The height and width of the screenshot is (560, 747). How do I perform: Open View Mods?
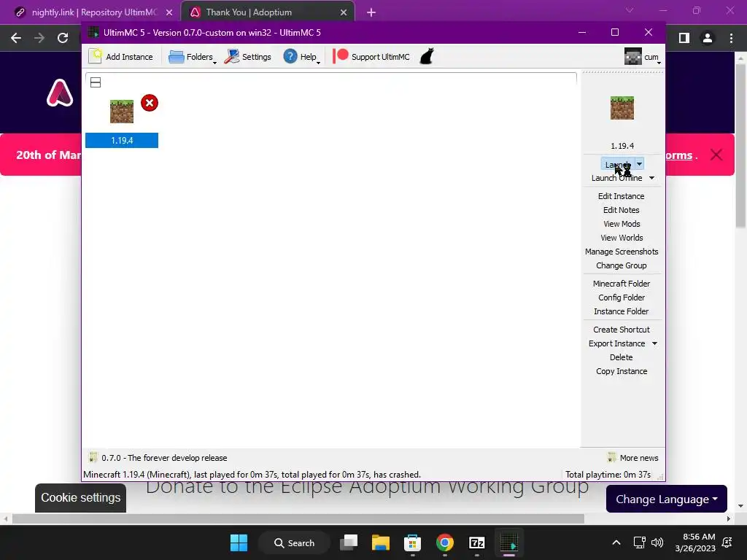(x=622, y=224)
